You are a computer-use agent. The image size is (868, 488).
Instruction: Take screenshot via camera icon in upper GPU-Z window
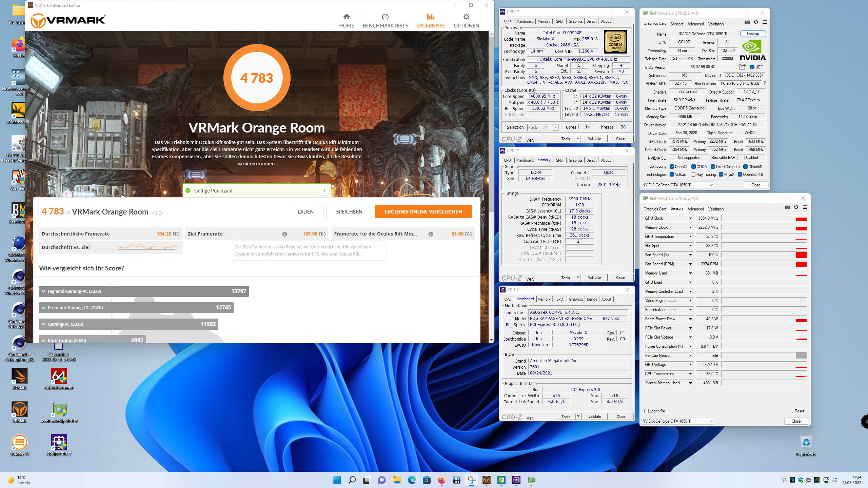coord(747,22)
